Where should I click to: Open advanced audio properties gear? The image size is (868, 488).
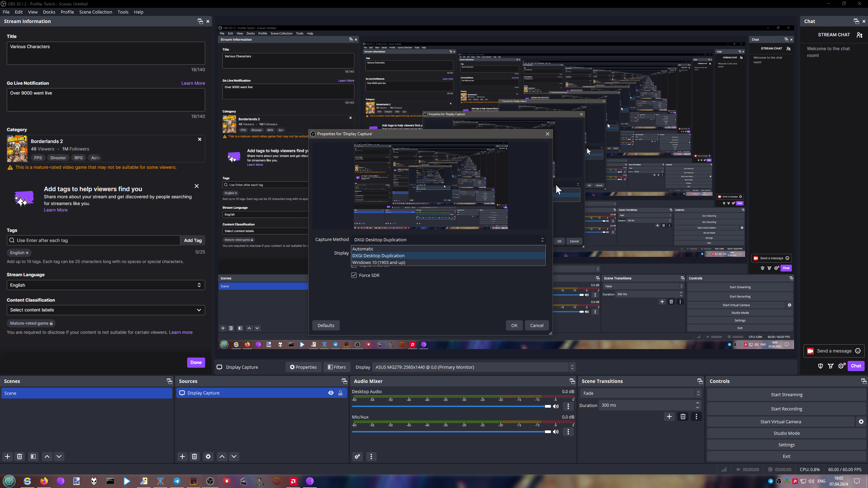tap(357, 456)
